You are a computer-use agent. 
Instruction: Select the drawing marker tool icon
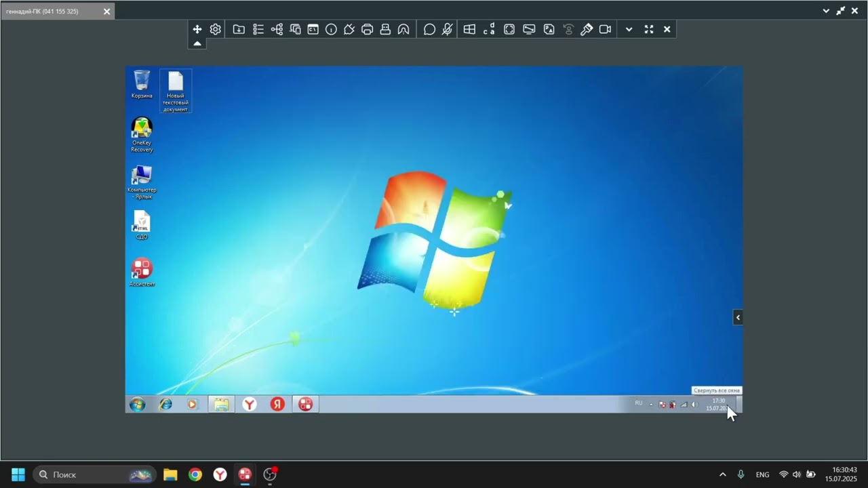pos(587,29)
